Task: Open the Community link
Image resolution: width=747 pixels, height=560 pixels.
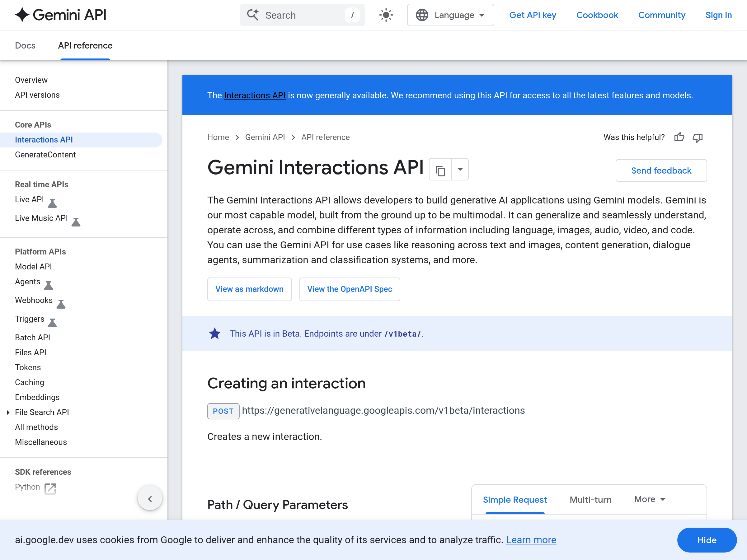Action: 661,15
